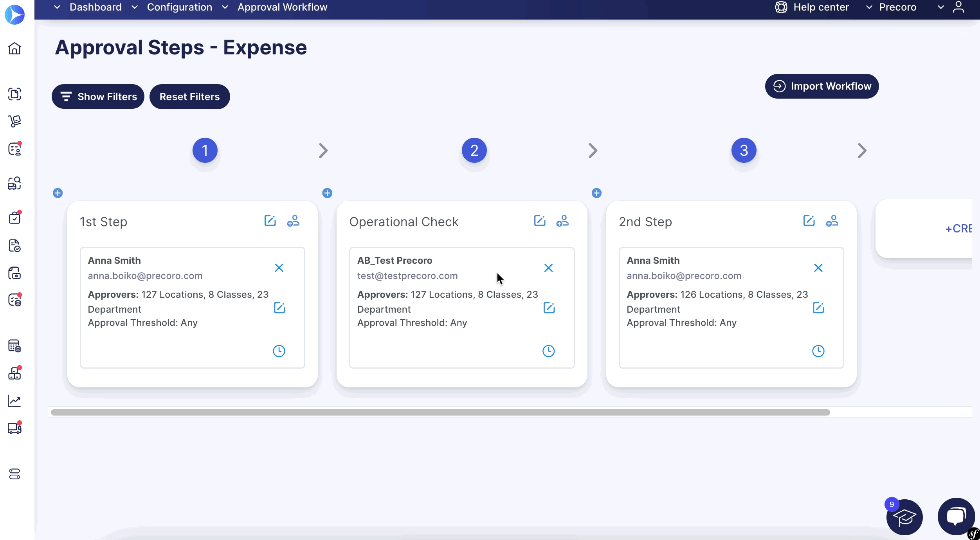
Task: Click the Import Workflow button
Action: click(821, 86)
